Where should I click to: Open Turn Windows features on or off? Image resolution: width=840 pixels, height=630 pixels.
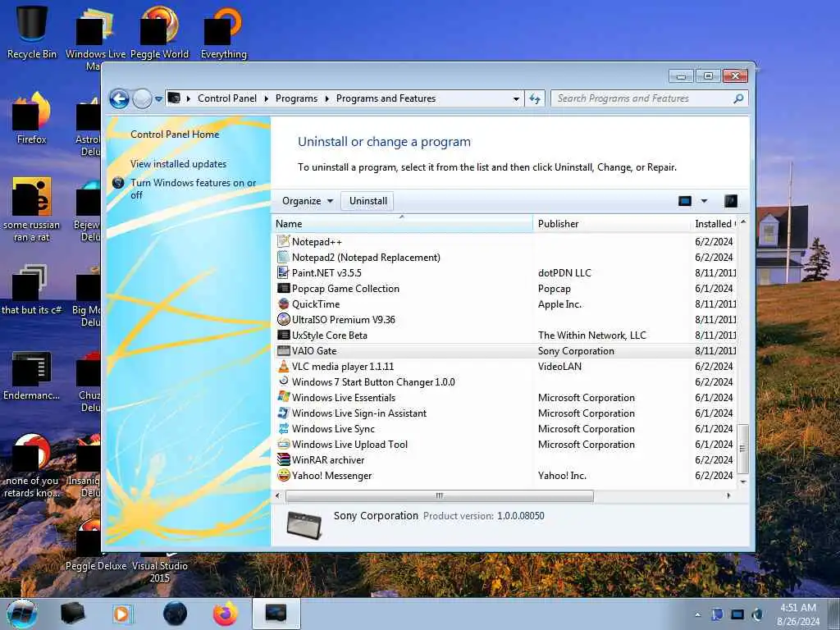click(194, 189)
